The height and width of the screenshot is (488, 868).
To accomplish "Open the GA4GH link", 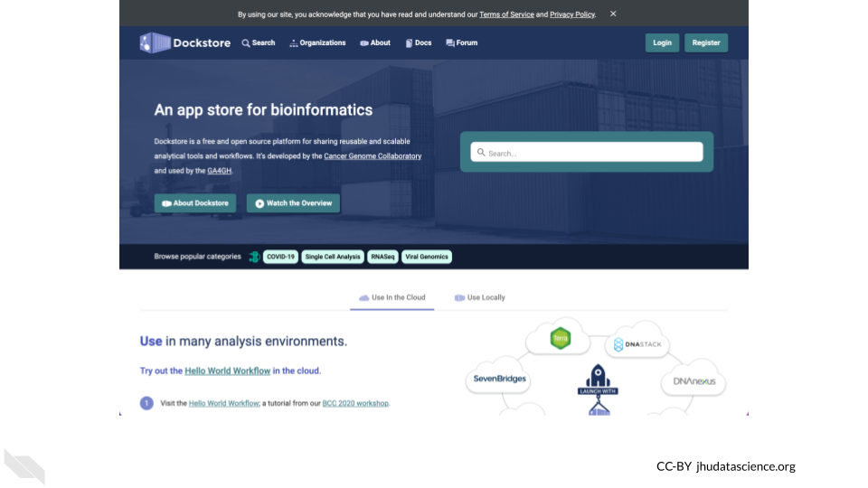I will click(x=219, y=171).
